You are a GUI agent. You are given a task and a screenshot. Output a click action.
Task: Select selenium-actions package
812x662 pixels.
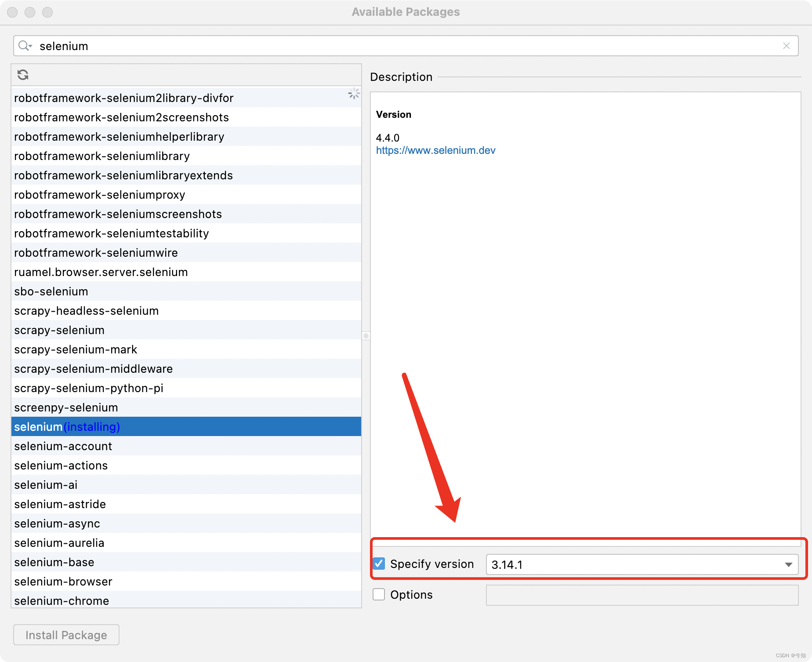186,465
